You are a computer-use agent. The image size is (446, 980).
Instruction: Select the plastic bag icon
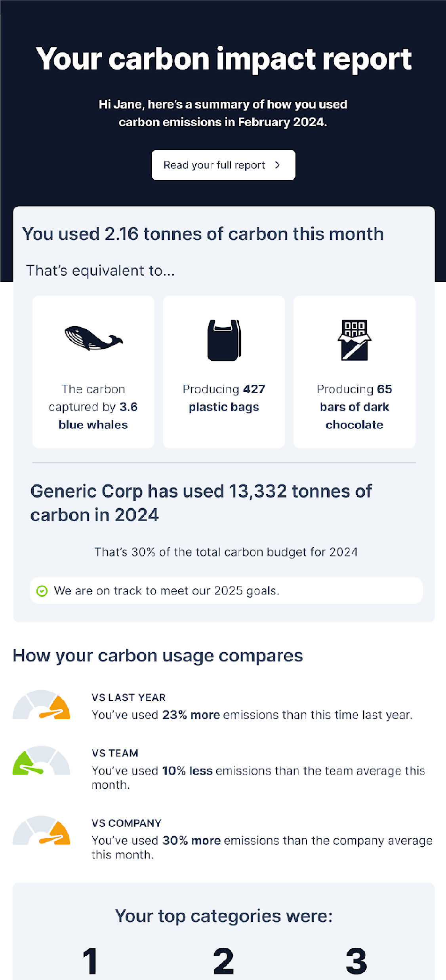tap(224, 340)
